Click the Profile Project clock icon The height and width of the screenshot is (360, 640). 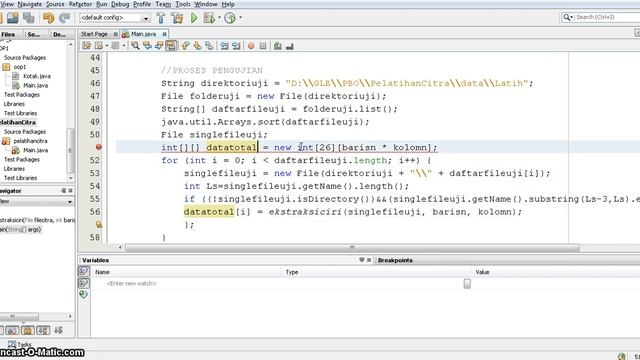230,18
